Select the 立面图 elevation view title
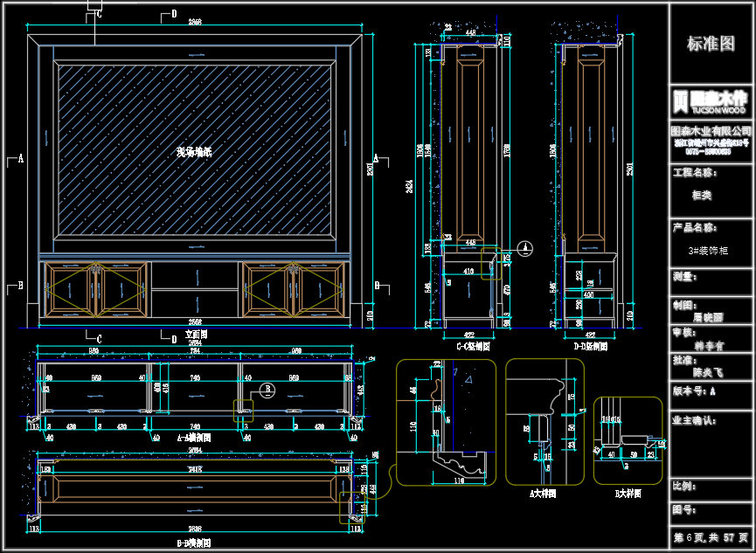Image resolution: width=756 pixels, height=553 pixels. click(197, 335)
